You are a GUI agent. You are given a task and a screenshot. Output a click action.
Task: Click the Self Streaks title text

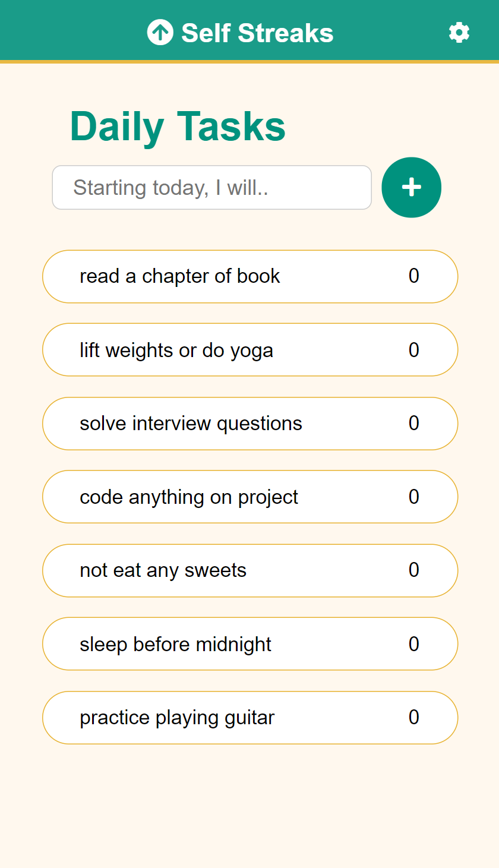click(257, 33)
